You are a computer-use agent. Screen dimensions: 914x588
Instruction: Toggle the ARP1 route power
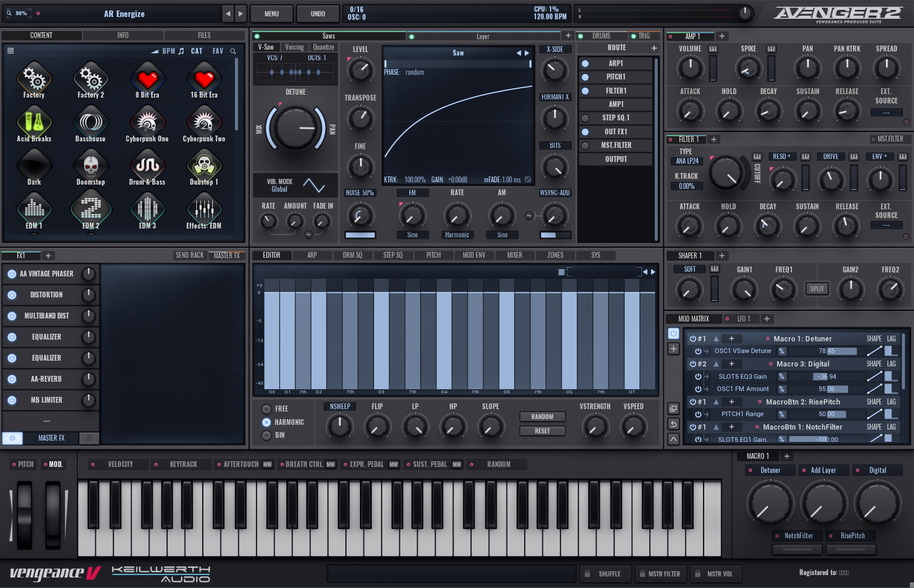[x=585, y=63]
